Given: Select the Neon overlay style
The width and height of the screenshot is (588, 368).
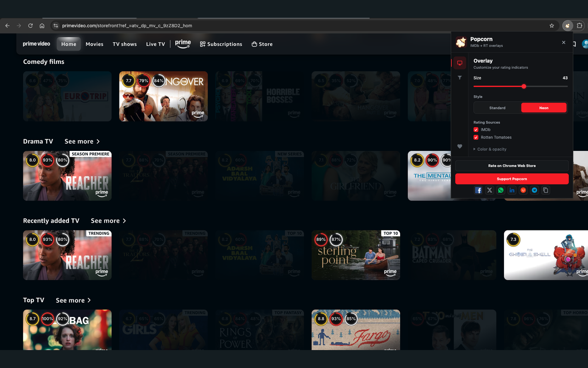Looking at the screenshot, I should pos(544,108).
